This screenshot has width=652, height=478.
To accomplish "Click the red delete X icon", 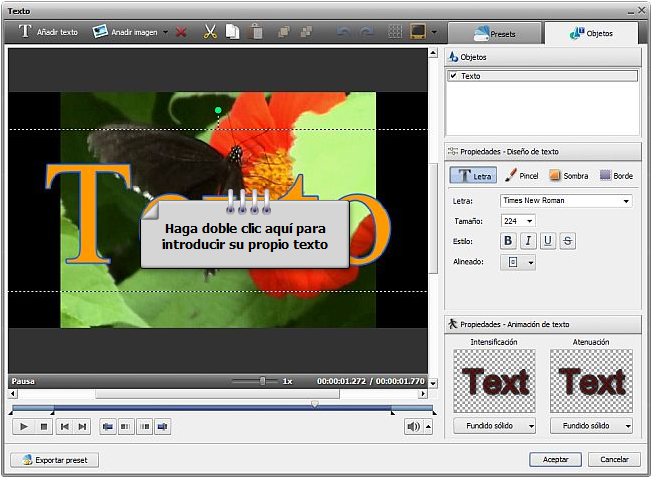I will 181,32.
